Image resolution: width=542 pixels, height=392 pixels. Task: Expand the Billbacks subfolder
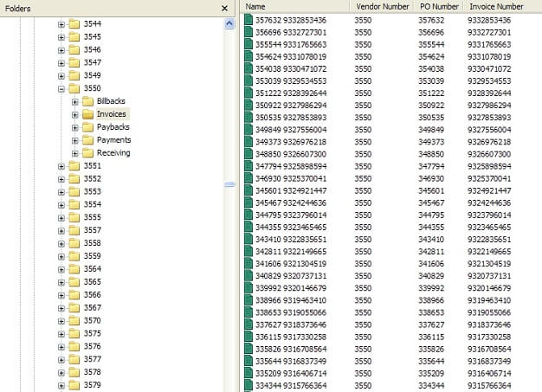pyautogui.click(x=74, y=102)
